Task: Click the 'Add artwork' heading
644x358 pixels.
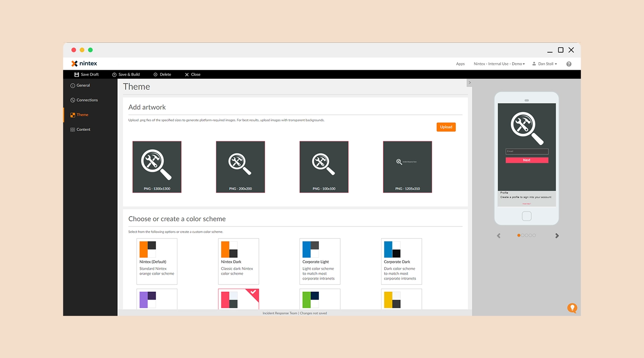Action: pyautogui.click(x=147, y=107)
